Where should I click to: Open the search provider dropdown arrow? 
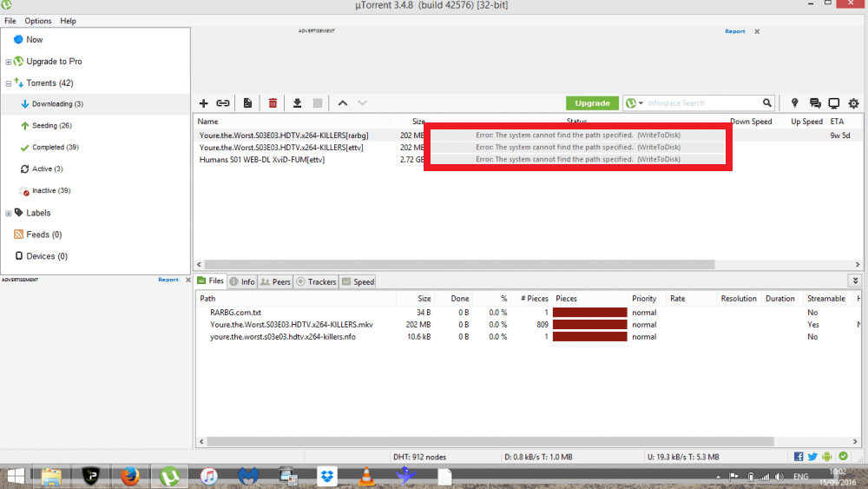(x=641, y=103)
